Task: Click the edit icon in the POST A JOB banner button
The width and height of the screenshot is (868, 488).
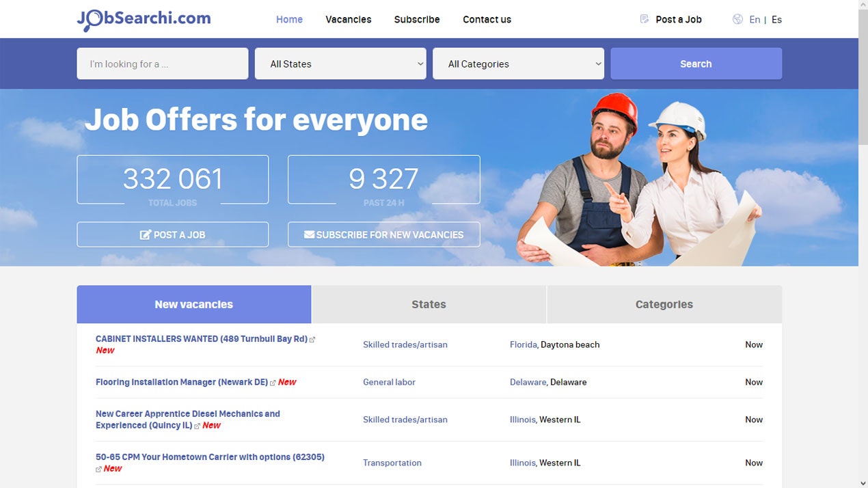Action: (x=145, y=234)
